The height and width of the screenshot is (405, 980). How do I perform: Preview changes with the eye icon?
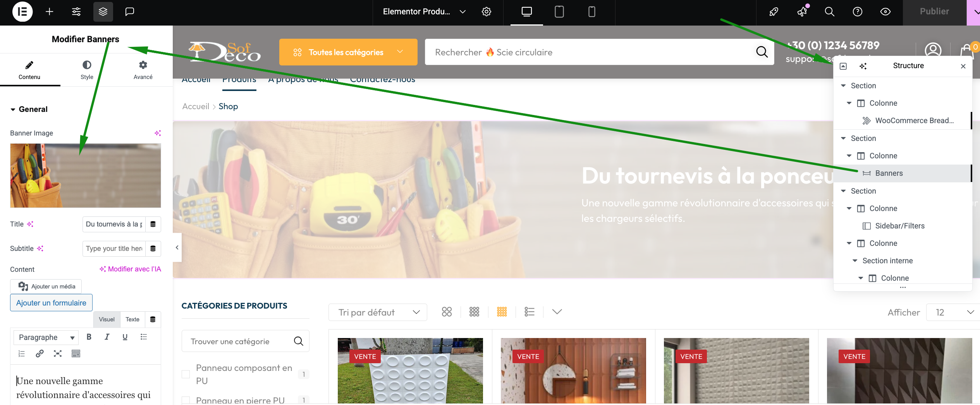point(885,12)
